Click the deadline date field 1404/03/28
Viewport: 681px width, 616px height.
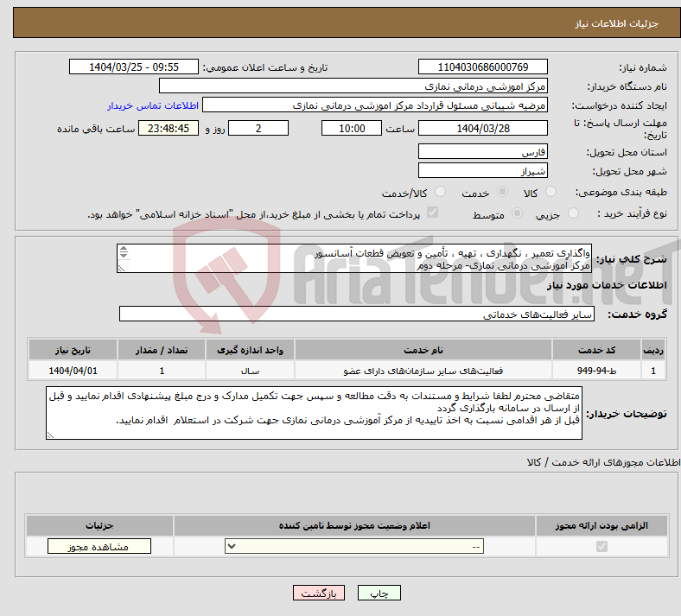coord(483,128)
